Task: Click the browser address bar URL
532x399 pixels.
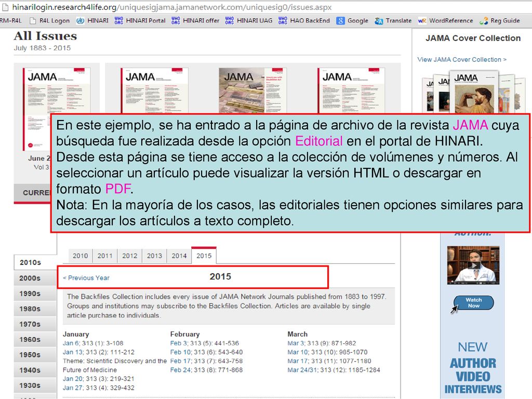Action: point(171,7)
